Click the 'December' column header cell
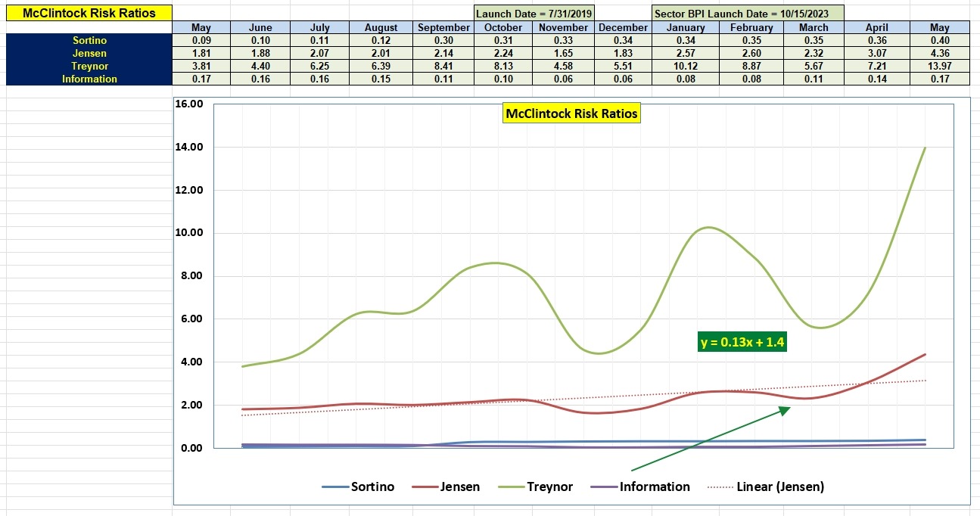Viewport: 980px width, 516px height. [624, 27]
